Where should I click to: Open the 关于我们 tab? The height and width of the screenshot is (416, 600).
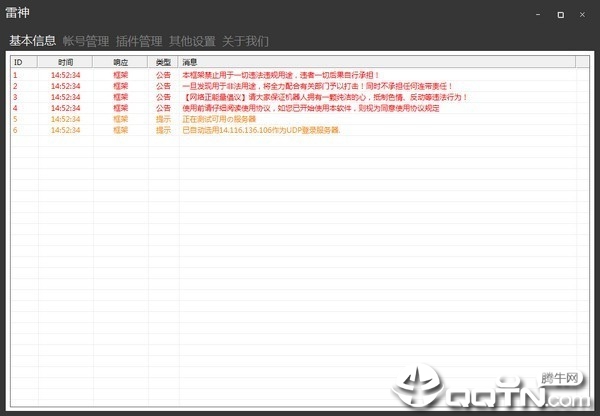pyautogui.click(x=245, y=41)
